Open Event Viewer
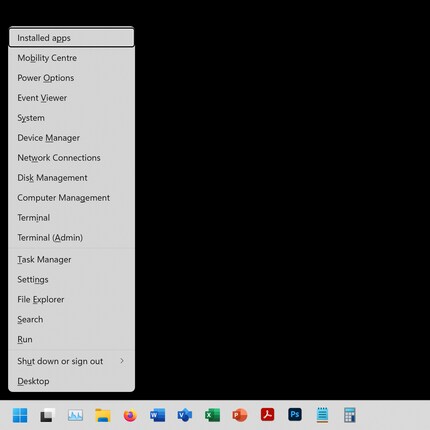Viewport: 430px width, 430px height. tap(72, 98)
